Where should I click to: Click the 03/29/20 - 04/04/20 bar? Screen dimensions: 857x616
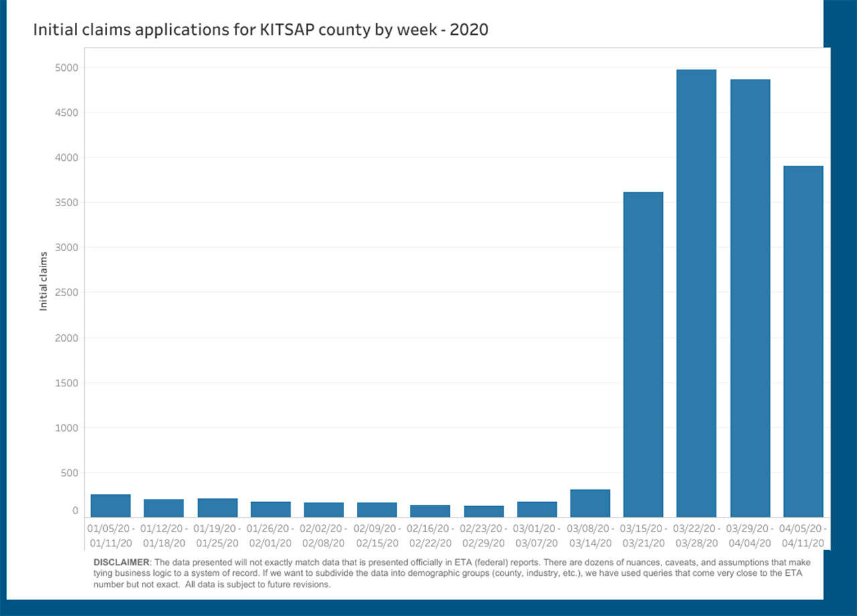750,298
